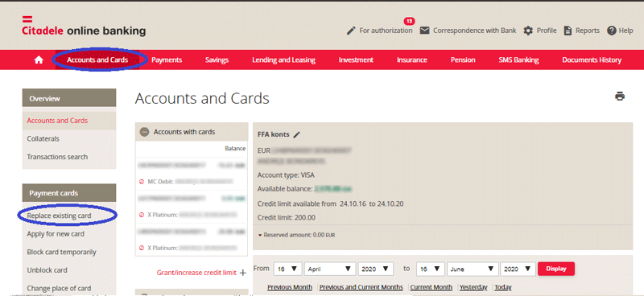Open the SMS Banking menu

tap(518, 60)
